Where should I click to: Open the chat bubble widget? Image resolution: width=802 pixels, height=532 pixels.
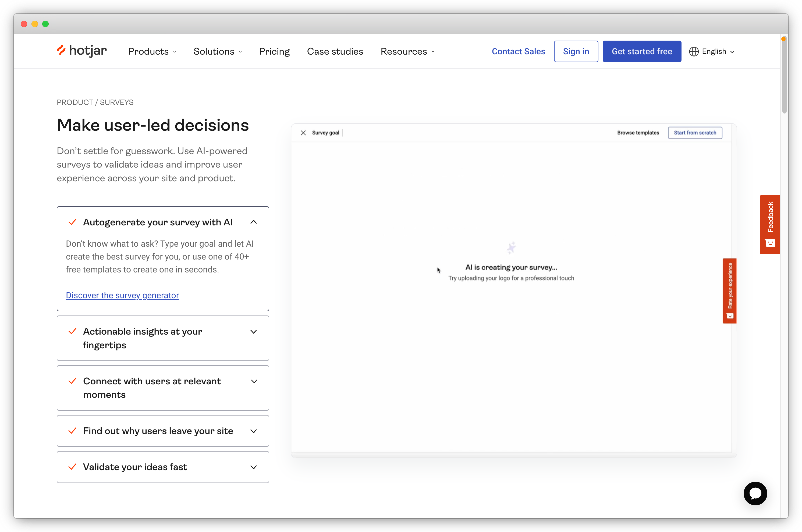pyautogui.click(x=755, y=493)
